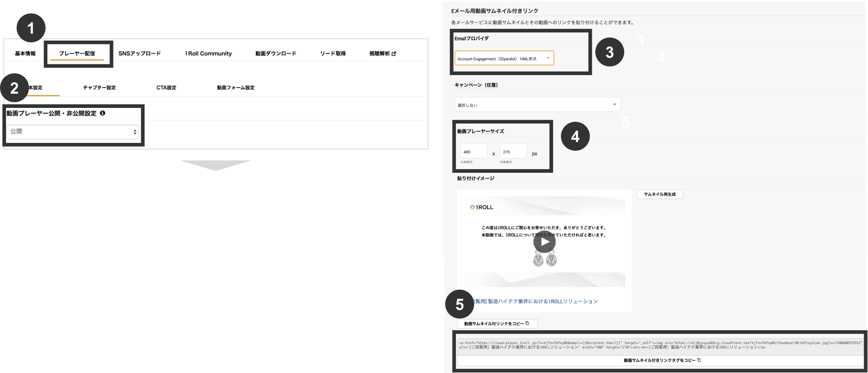Screen dimensions: 868x373
Task: Open the SNSアップロード tab
Action: (139, 54)
